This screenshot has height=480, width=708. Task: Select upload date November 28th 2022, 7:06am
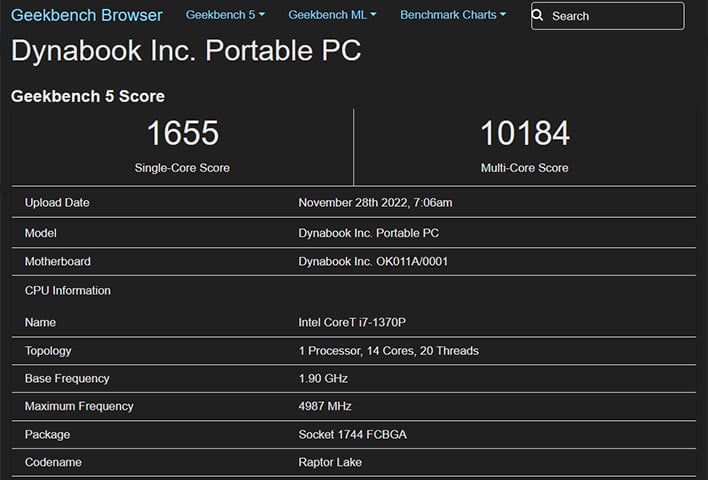(375, 202)
